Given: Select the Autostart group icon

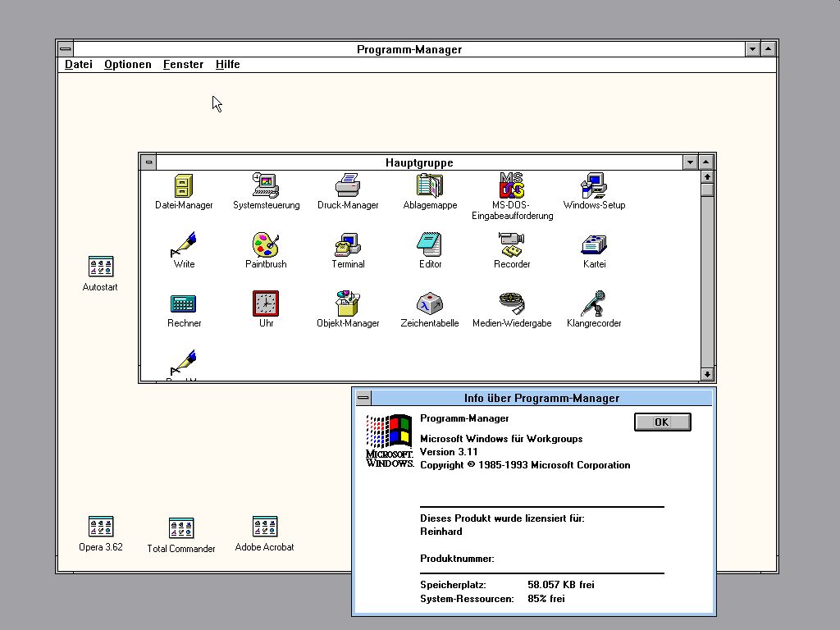Looking at the screenshot, I should [101, 267].
